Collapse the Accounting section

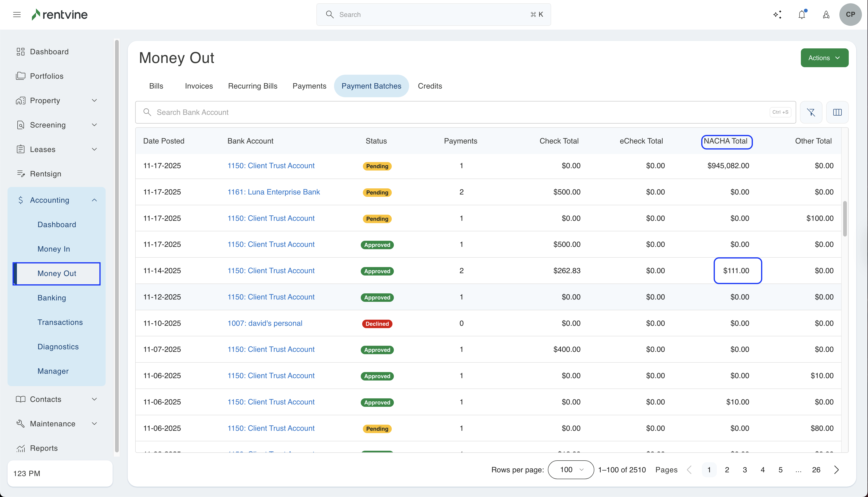coord(94,200)
